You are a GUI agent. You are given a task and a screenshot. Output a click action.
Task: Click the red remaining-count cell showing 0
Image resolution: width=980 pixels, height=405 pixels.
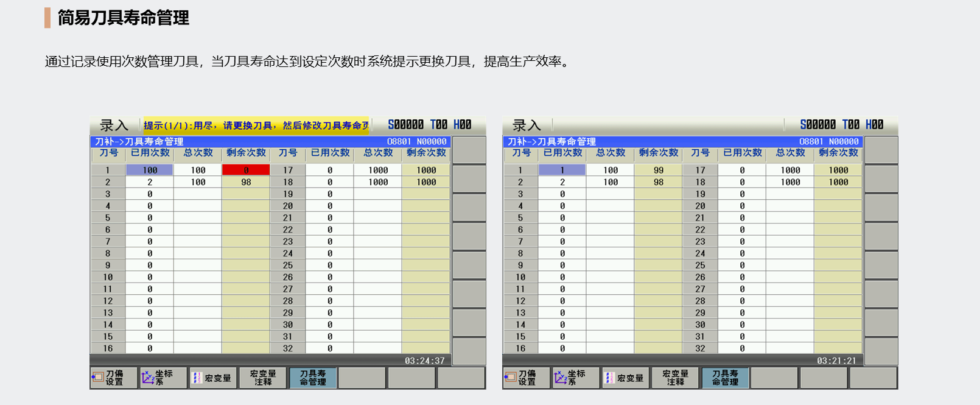246,170
